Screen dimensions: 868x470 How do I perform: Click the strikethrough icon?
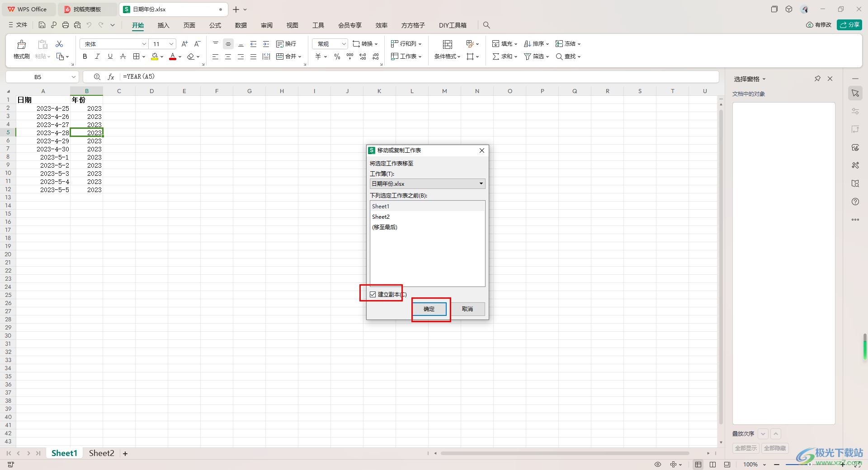click(x=123, y=56)
